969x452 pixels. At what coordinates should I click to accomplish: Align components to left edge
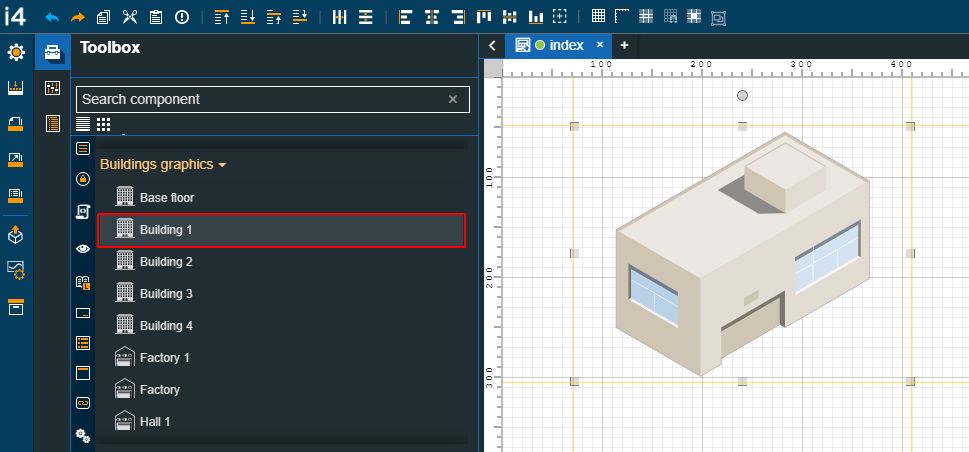click(405, 17)
